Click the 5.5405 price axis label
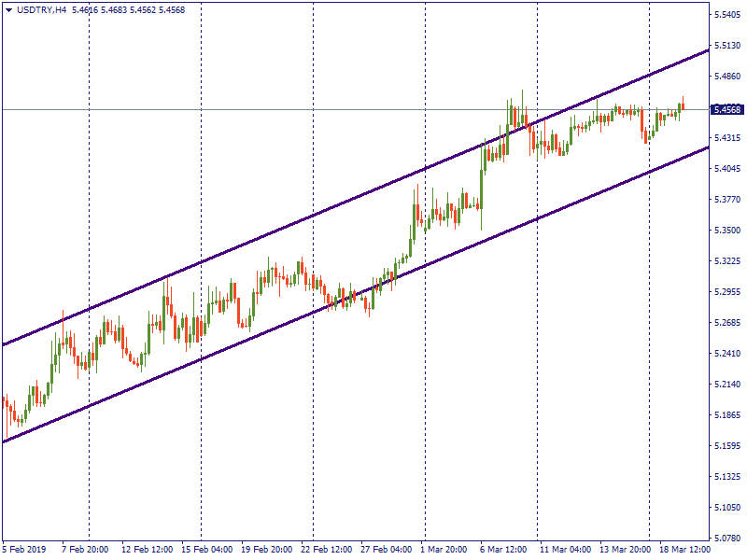The height and width of the screenshot is (560, 747). click(x=726, y=15)
